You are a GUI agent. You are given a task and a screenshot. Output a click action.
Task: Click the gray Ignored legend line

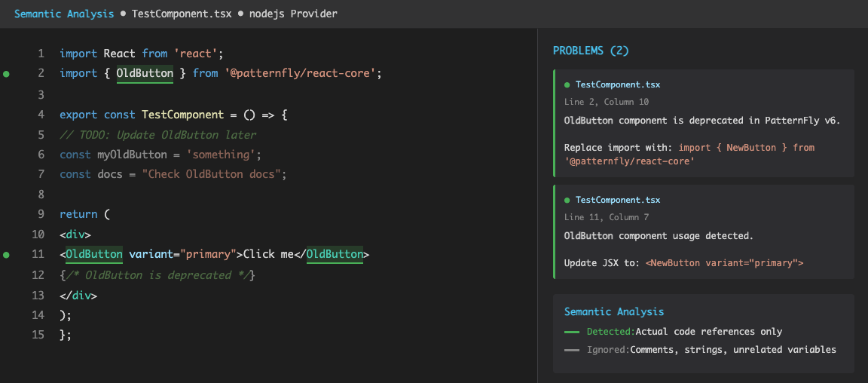pos(572,350)
